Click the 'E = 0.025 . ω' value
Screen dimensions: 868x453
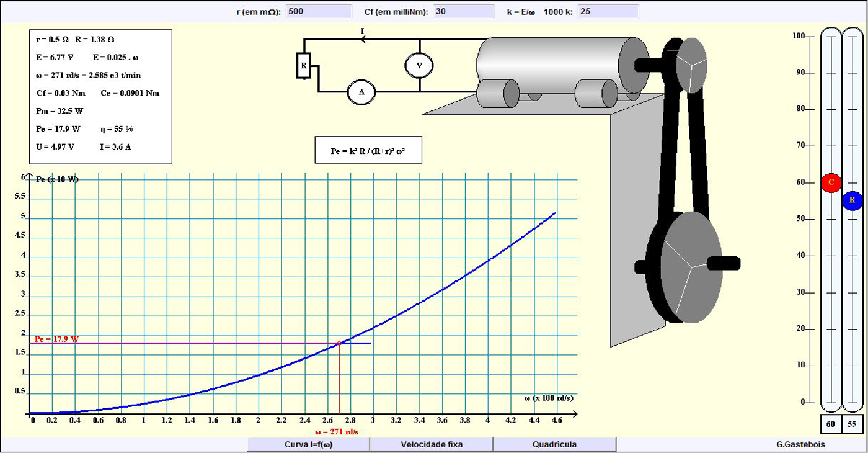coord(116,57)
